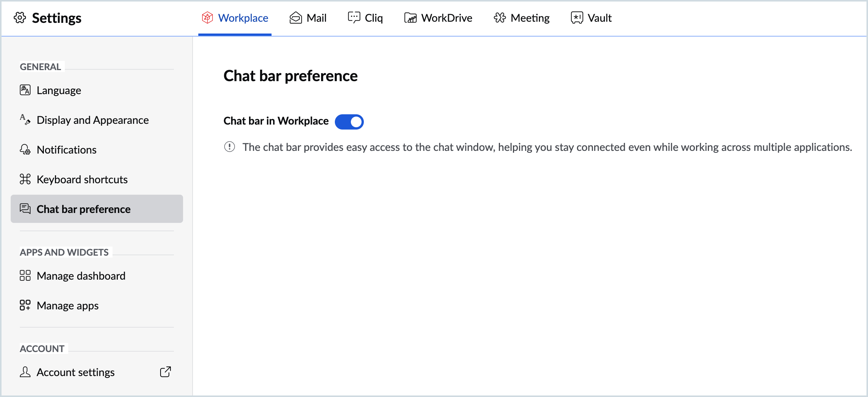Image resolution: width=868 pixels, height=397 pixels.
Task: Click the Settings page title
Action: point(56,18)
